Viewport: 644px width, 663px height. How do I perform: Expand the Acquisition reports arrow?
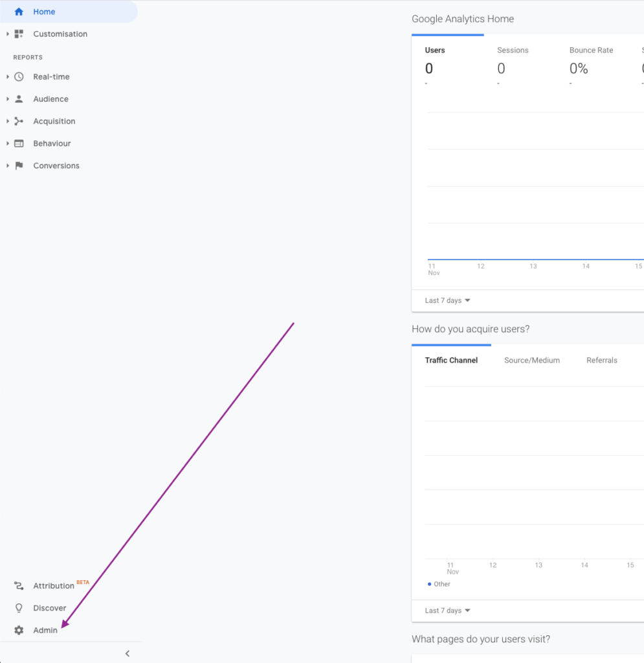(8, 121)
